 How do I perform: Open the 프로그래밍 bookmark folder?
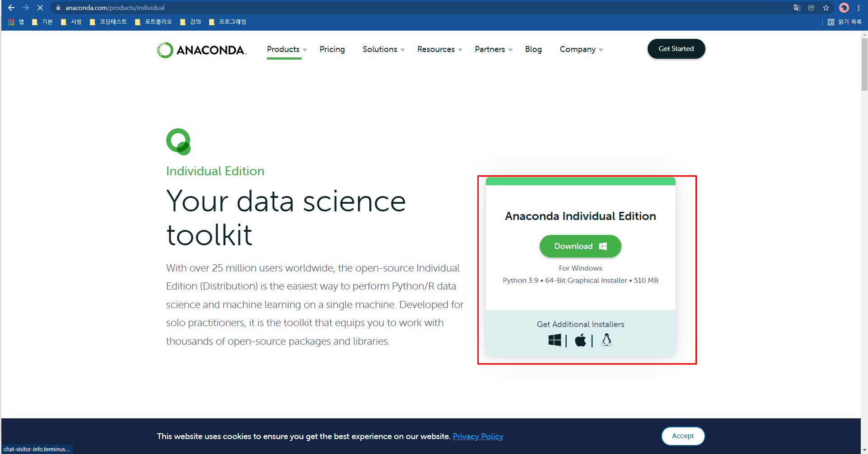(228, 22)
